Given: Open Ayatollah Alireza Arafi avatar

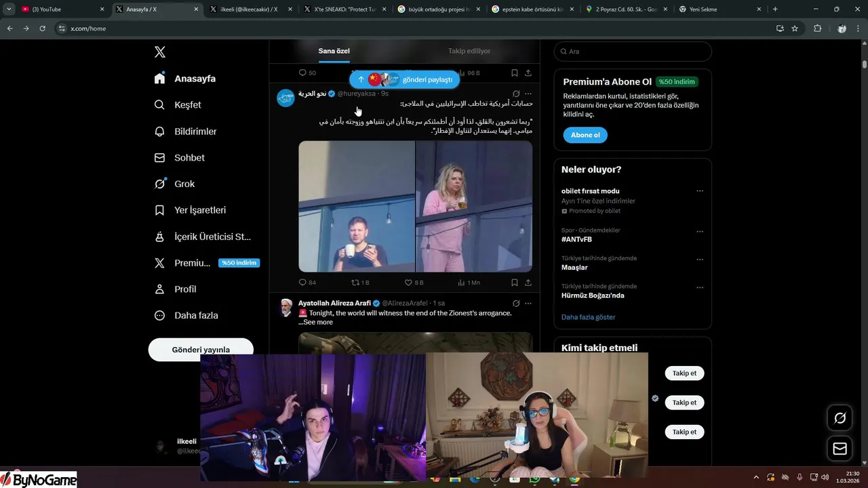Looking at the screenshot, I should (x=285, y=307).
